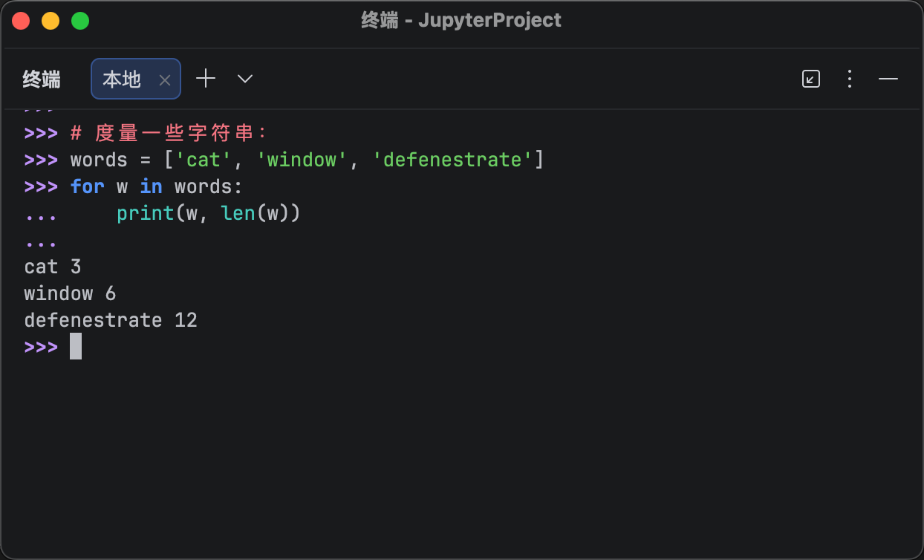Screen dimensions: 924x560
Task: Click the "window 6" output line
Action: (x=70, y=293)
